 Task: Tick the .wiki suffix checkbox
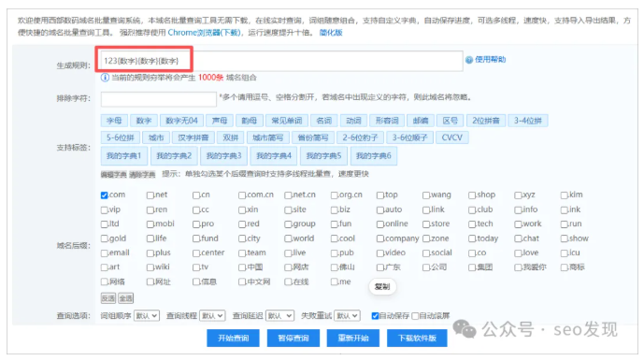pyautogui.click(x=150, y=267)
